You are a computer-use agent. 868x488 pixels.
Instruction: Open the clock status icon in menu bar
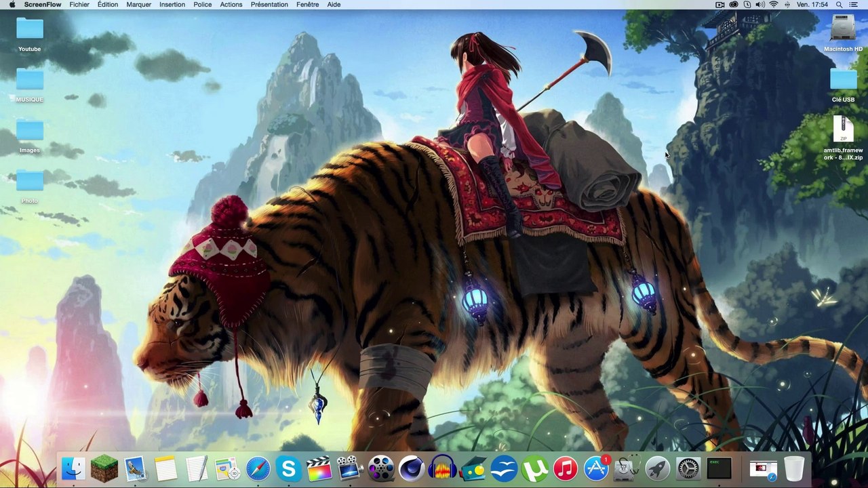747,5
